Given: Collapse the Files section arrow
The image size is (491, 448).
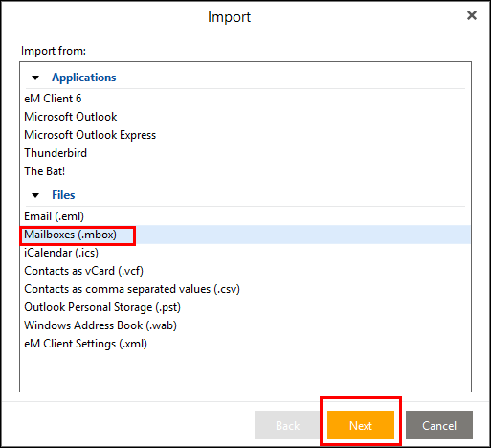Looking at the screenshot, I should (x=35, y=195).
